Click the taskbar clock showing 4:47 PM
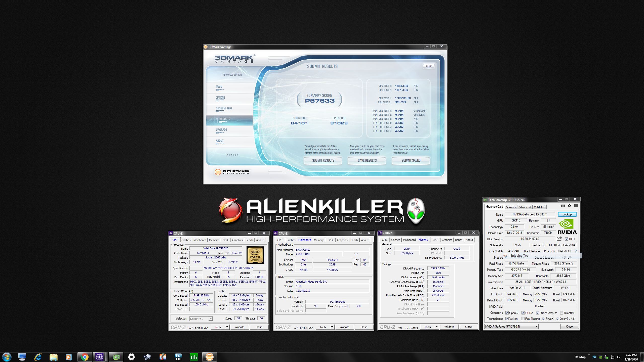 click(x=631, y=357)
